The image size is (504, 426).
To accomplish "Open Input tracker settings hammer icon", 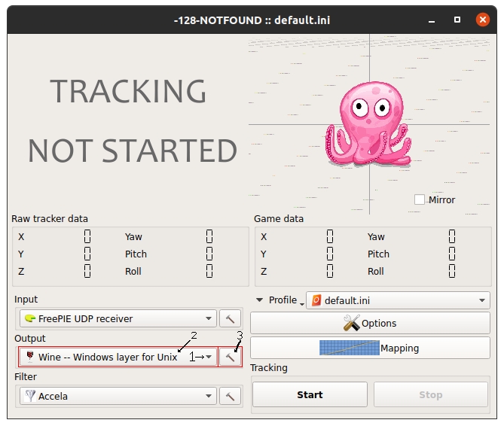I will coord(230,318).
